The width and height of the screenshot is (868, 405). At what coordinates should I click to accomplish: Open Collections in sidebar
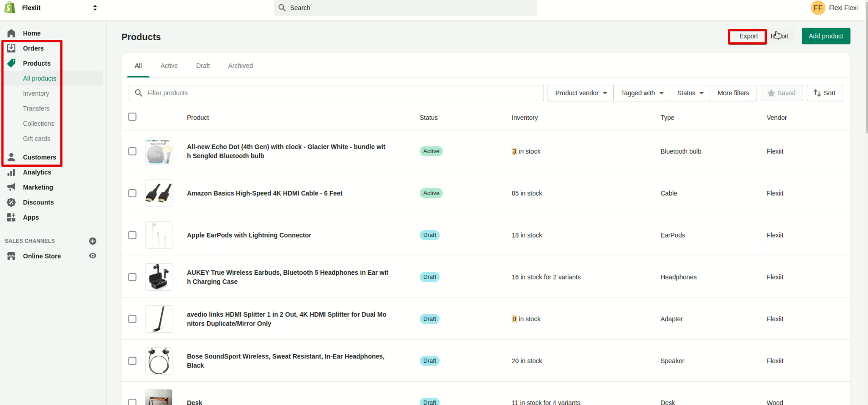pos(38,124)
